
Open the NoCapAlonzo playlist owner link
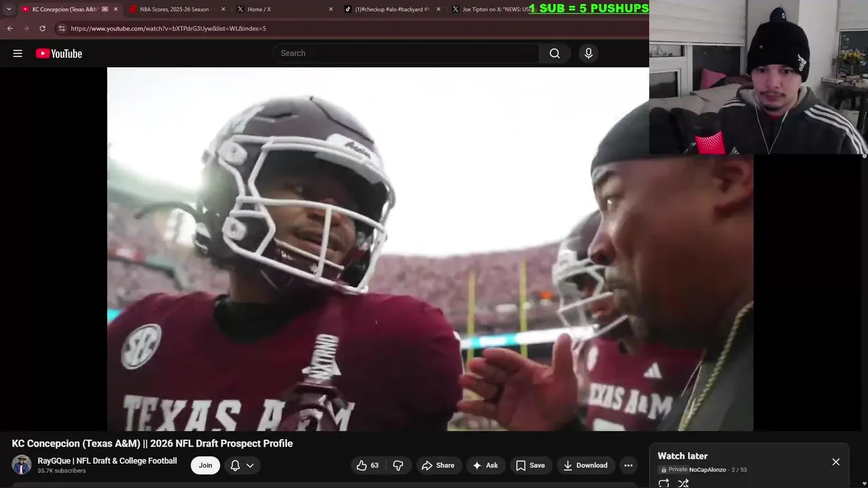click(x=707, y=470)
